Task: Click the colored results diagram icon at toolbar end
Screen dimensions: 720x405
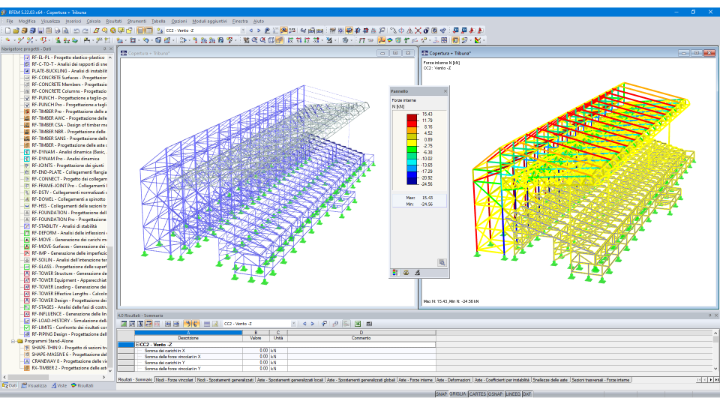Action: tap(478, 40)
